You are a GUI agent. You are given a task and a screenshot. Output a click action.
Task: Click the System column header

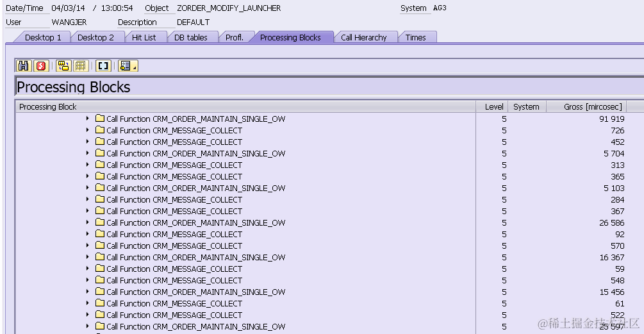(527, 107)
